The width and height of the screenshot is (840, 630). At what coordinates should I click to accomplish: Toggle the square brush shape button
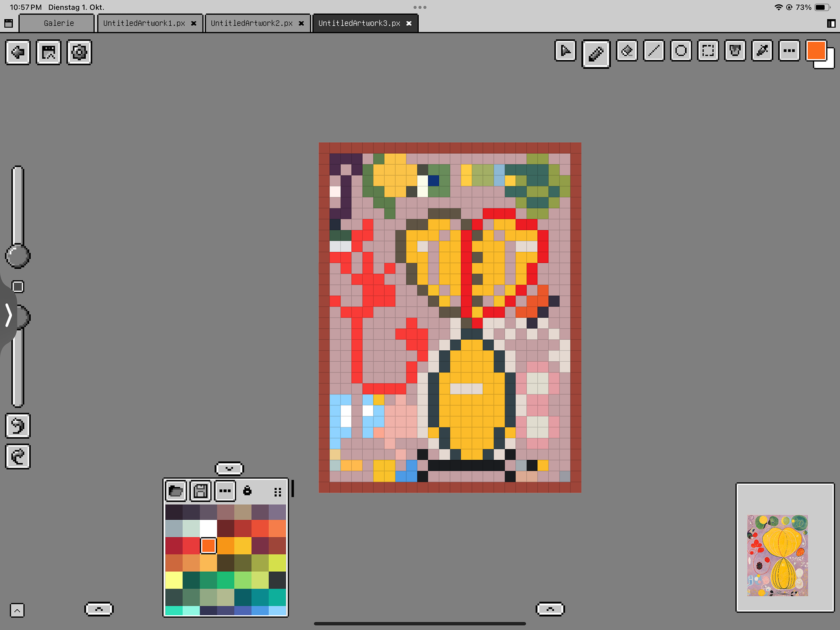[17, 287]
